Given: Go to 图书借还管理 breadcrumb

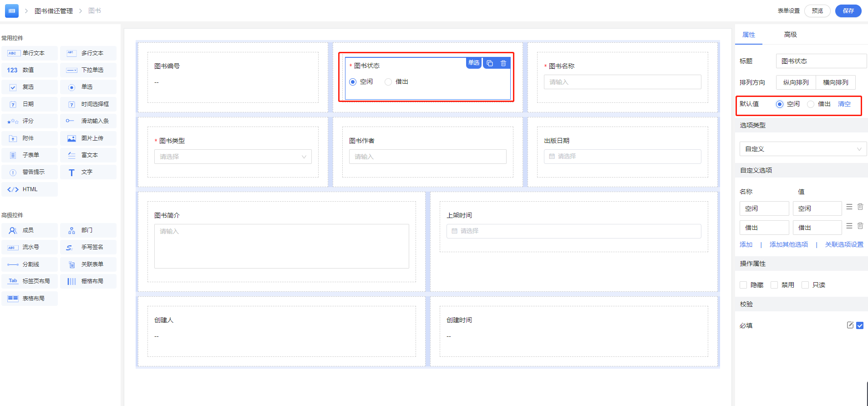Looking at the screenshot, I should [x=54, y=11].
